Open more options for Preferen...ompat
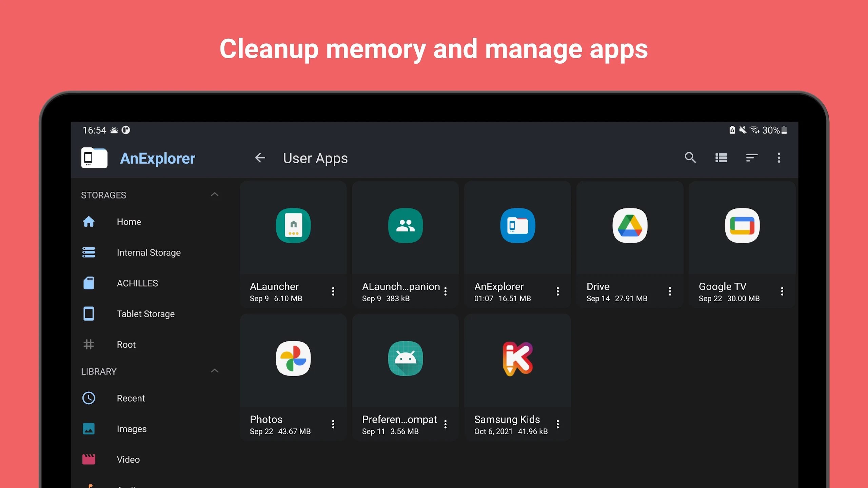 (446, 424)
